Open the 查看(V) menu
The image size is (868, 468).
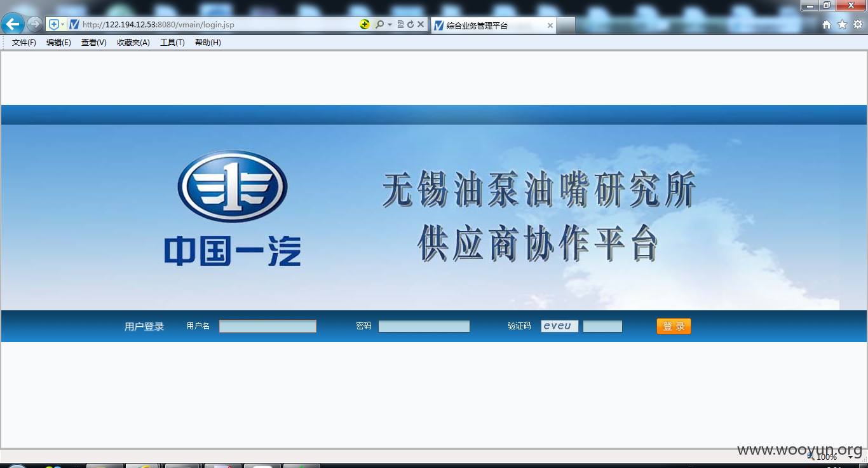94,43
